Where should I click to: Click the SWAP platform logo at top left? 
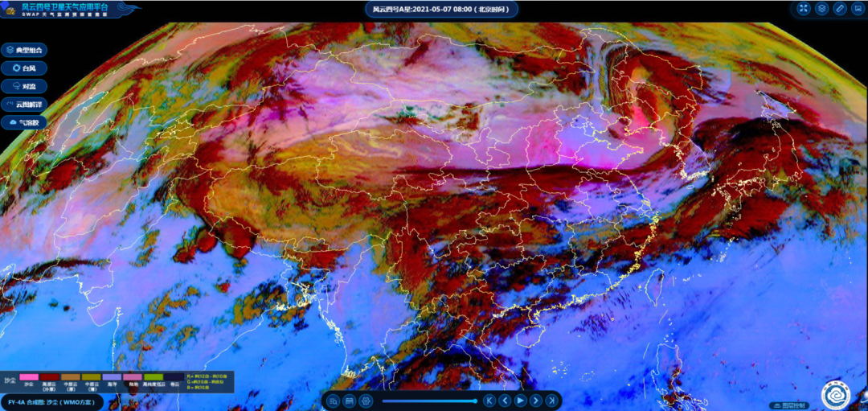point(9,9)
